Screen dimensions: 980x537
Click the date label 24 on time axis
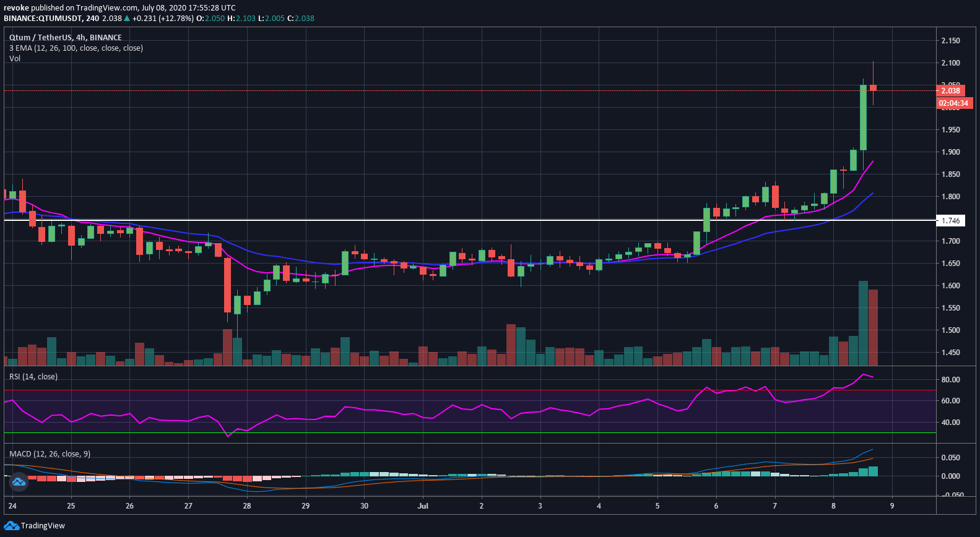tap(12, 506)
